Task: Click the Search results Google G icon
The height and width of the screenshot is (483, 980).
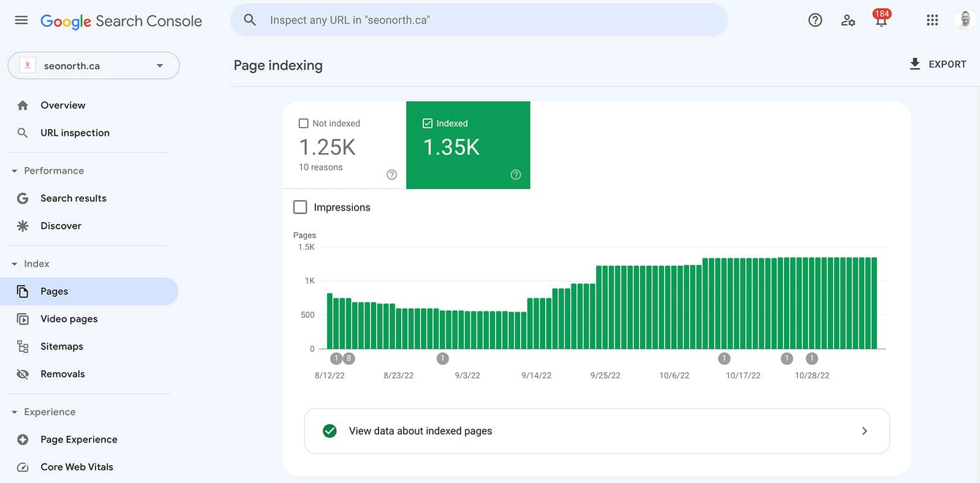Action: (x=23, y=198)
